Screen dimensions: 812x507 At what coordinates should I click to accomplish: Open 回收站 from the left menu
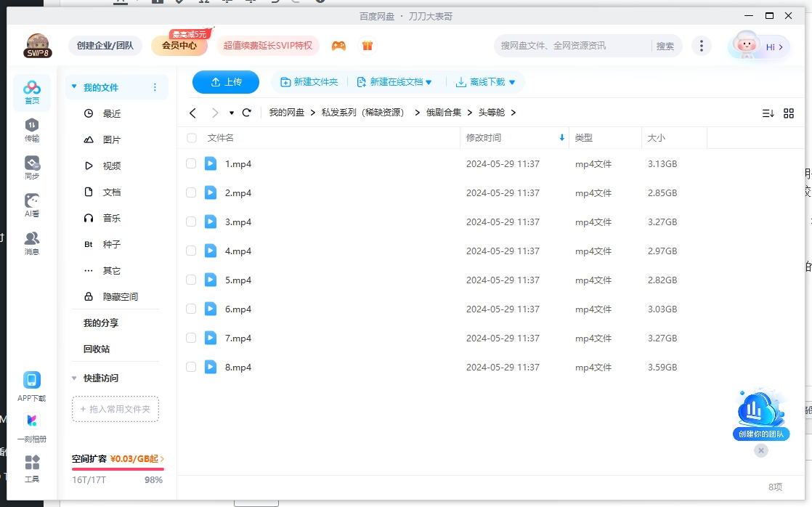95,349
